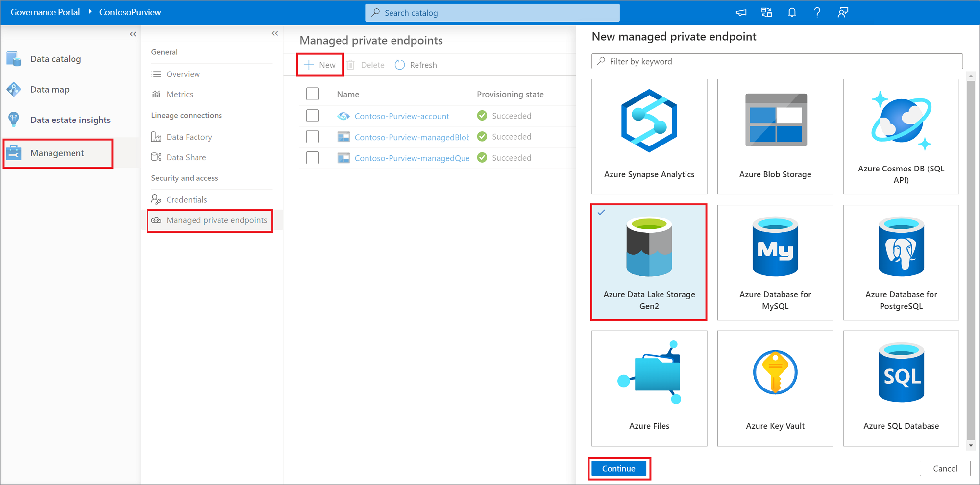Screen dimensions: 980x485
Task: Click the feedback person icon in header
Action: point(843,13)
